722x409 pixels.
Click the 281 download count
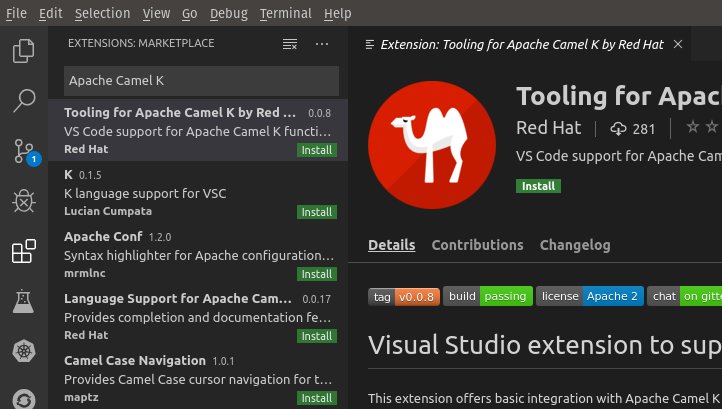(643, 129)
